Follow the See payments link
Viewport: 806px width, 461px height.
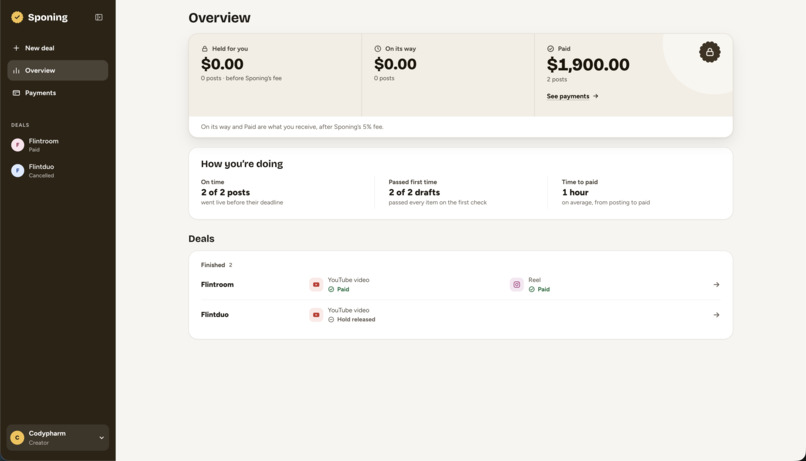pyautogui.click(x=572, y=96)
